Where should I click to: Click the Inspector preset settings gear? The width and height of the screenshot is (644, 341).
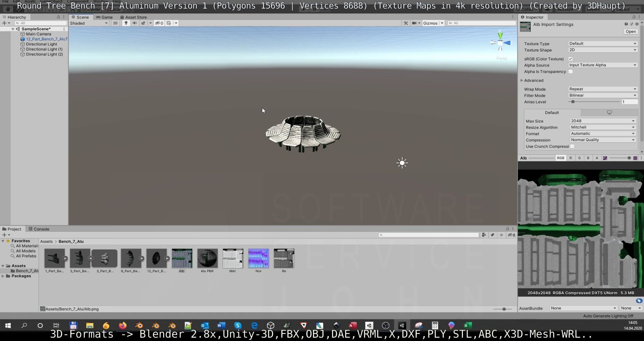[x=637, y=24]
